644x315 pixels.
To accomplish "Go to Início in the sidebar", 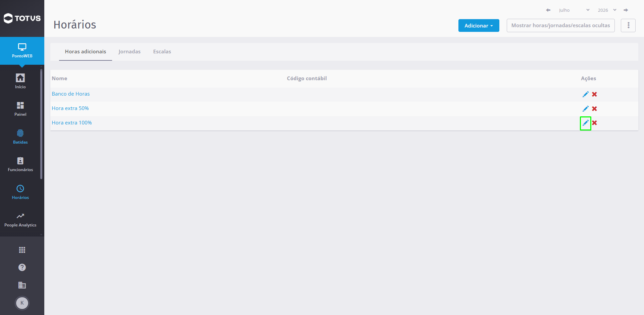I will point(20,81).
